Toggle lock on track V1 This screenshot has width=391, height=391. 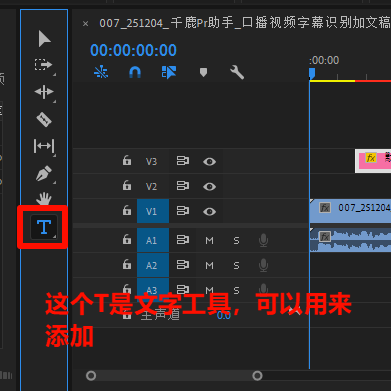(127, 210)
